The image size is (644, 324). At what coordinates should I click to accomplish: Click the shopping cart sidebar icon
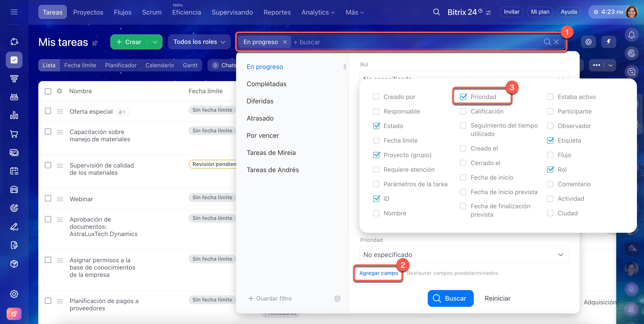point(14,134)
